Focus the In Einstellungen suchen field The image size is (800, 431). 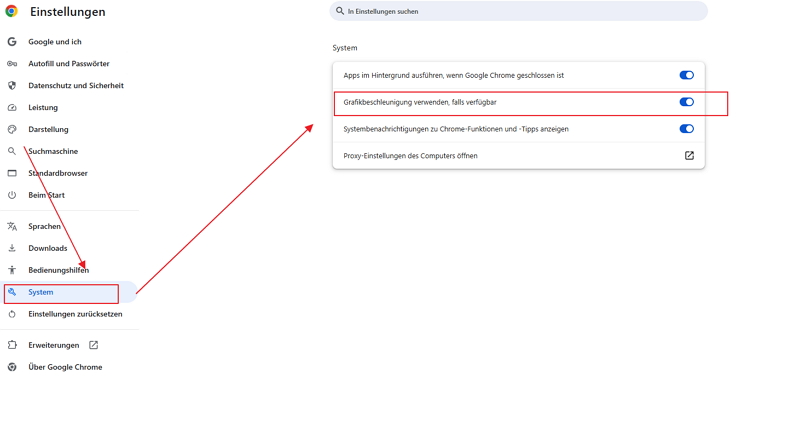click(x=520, y=11)
